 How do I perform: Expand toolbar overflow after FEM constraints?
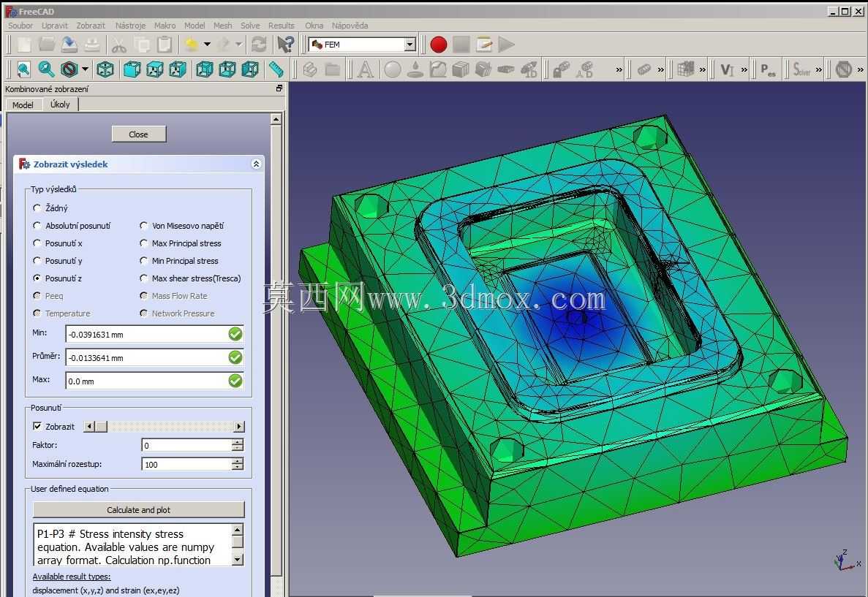coord(619,69)
